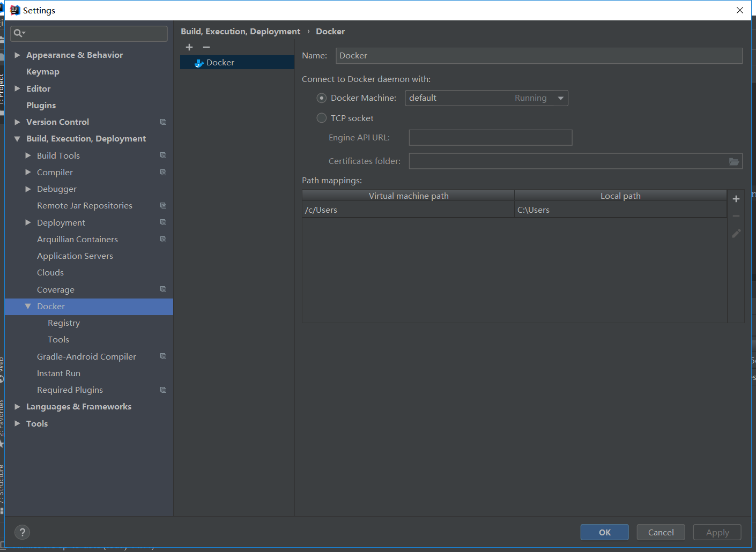Remove the selected path mapping
Image resolution: width=756 pixels, height=552 pixels.
coord(736,216)
